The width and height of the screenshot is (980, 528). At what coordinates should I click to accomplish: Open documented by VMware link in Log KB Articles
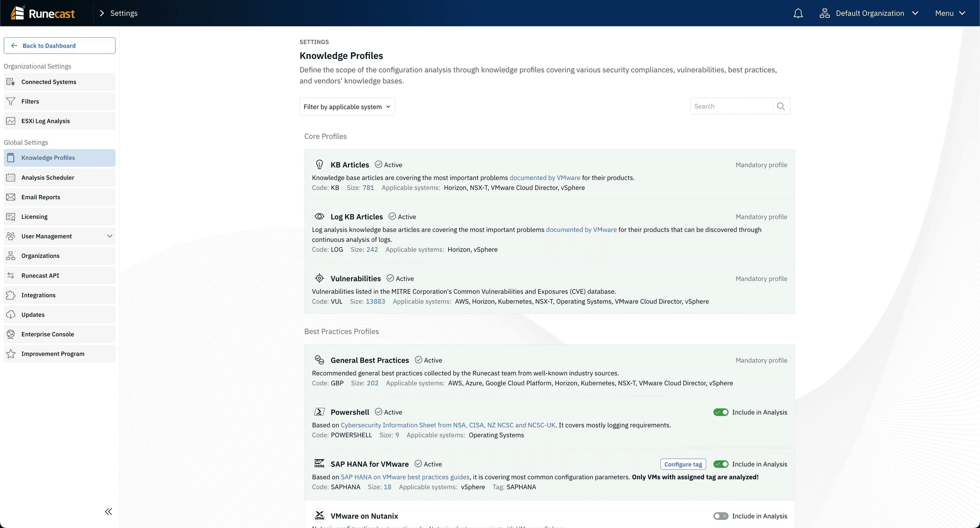581,230
